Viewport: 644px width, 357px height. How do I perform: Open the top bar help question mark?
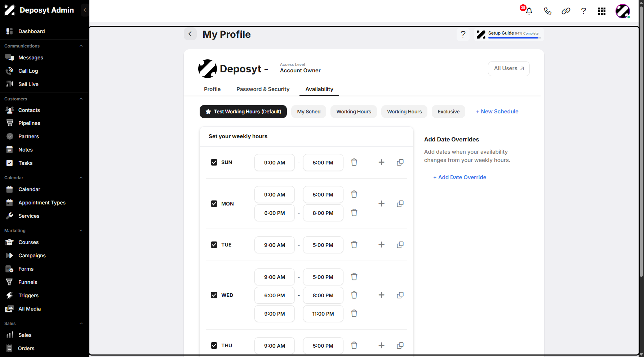click(x=583, y=11)
